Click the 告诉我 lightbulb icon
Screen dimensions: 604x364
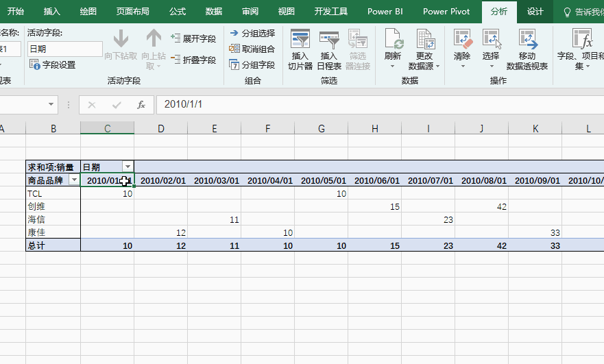click(x=567, y=12)
